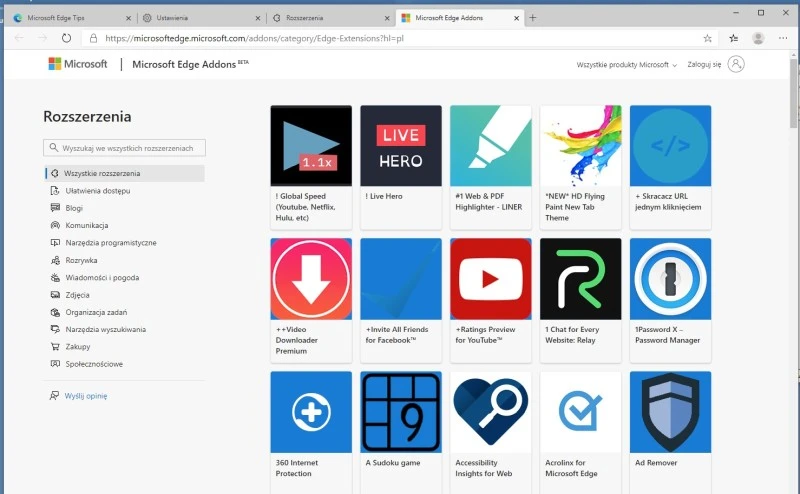The width and height of the screenshot is (800, 494).
Task: Select the Komunikacja category
Action: point(87,226)
